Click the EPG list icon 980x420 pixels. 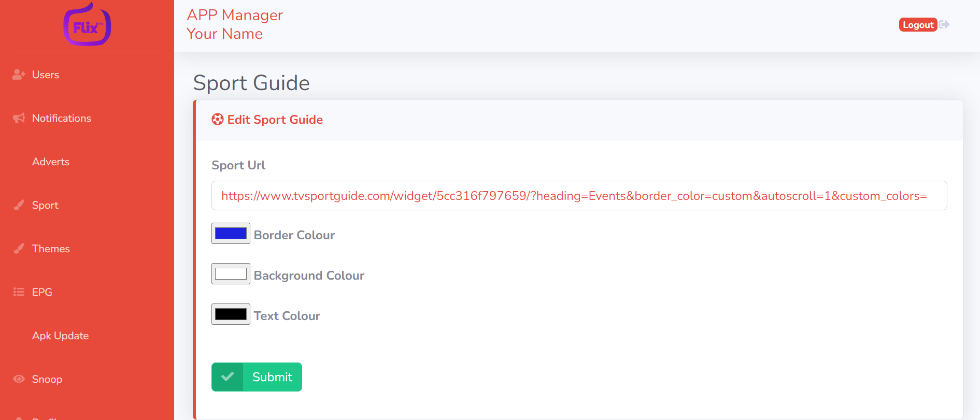click(19, 292)
